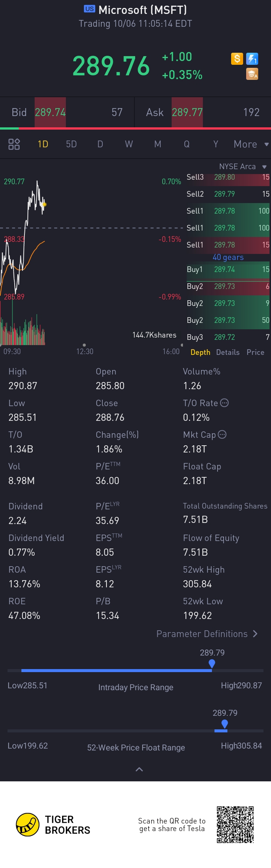Tap the ROE value 47.08%
Screen dimensions: 271x868
24,616
